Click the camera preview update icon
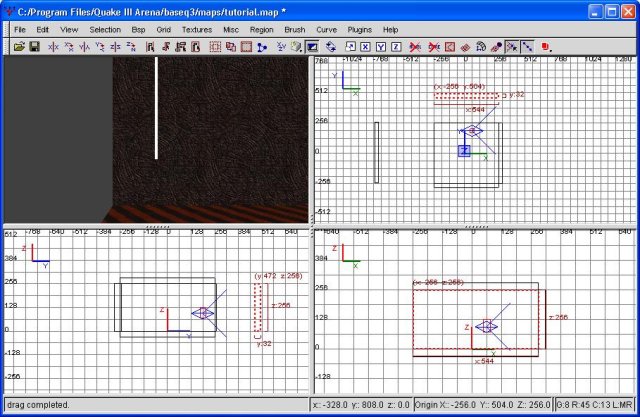 [331, 47]
